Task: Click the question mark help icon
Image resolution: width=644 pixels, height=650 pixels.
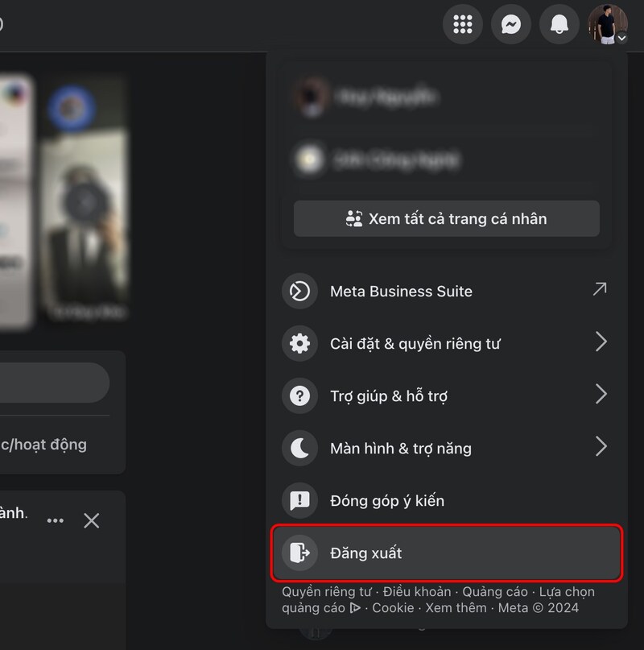Action: coord(299,395)
